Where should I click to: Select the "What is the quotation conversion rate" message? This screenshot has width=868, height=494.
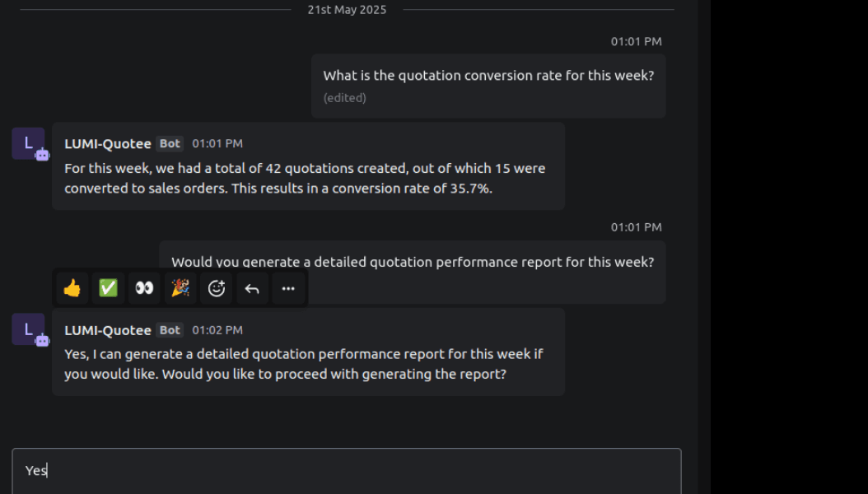coord(488,76)
